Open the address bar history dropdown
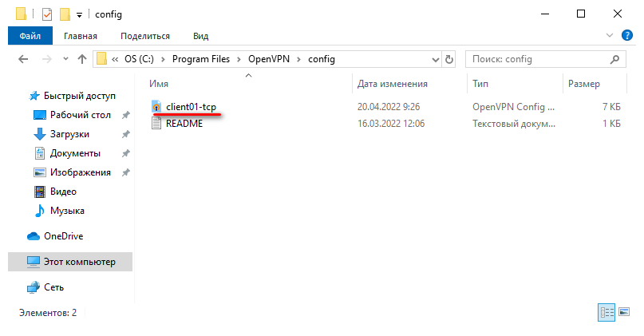Image resolution: width=644 pixels, height=336 pixels. (x=436, y=60)
